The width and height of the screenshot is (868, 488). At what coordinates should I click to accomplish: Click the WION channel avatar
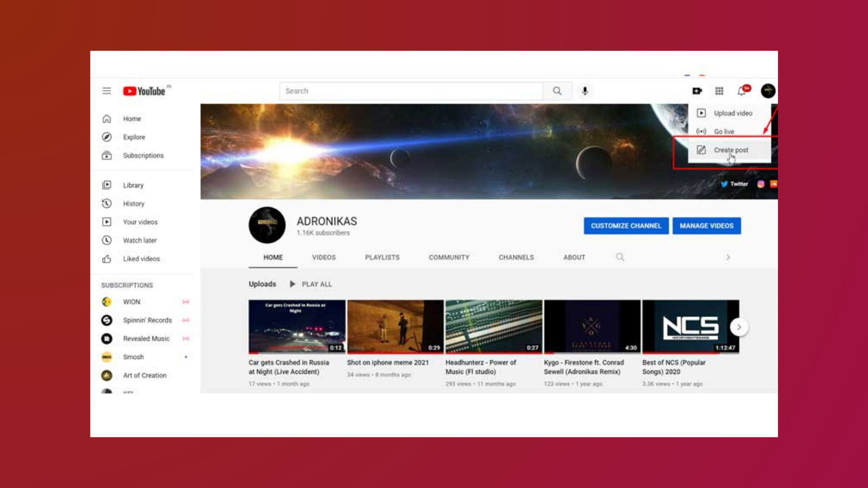click(107, 302)
